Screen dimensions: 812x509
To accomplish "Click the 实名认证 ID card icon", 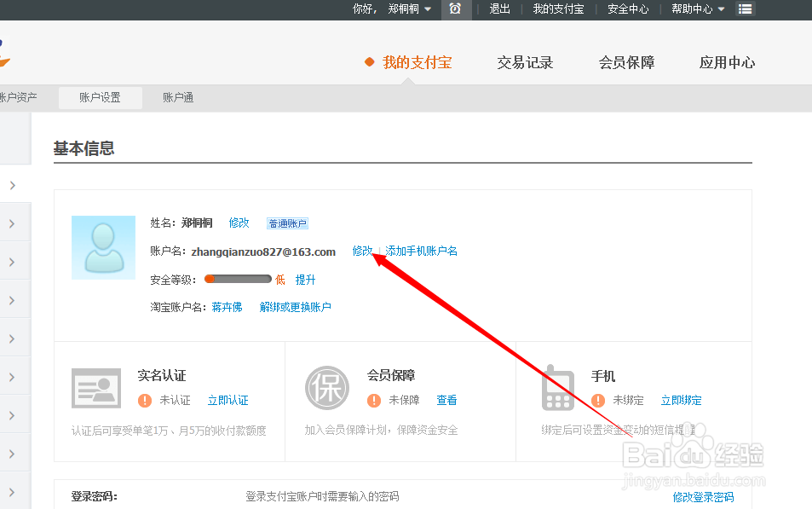I will click(96, 388).
